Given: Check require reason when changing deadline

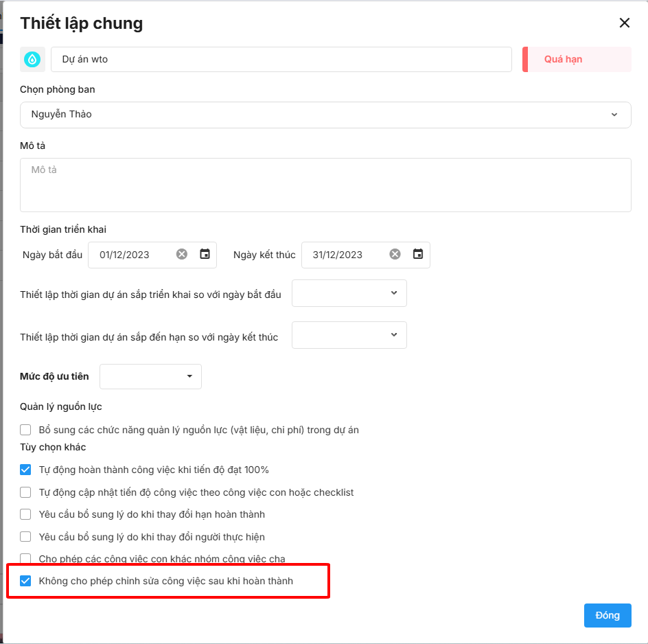Looking at the screenshot, I should 26,514.
